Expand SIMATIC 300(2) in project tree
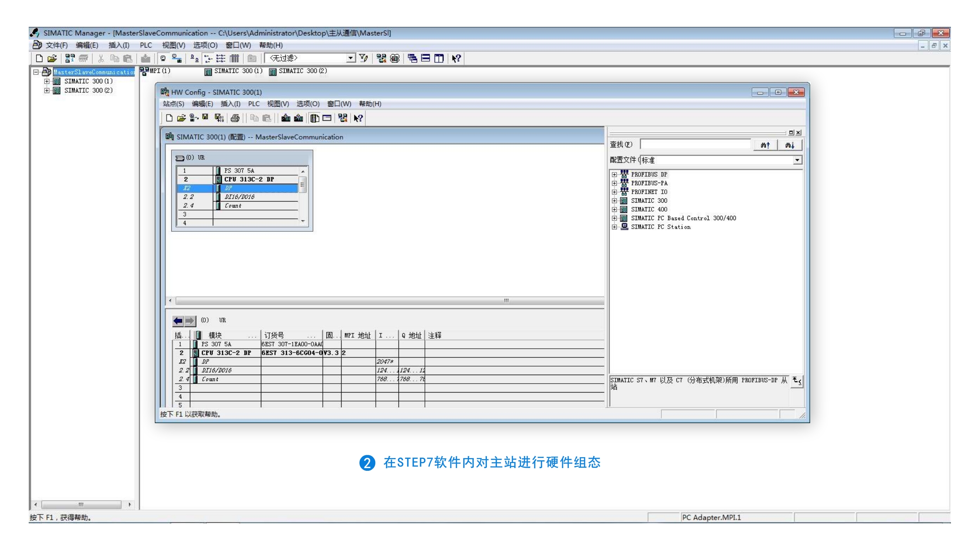980x551 pixels. click(47, 91)
